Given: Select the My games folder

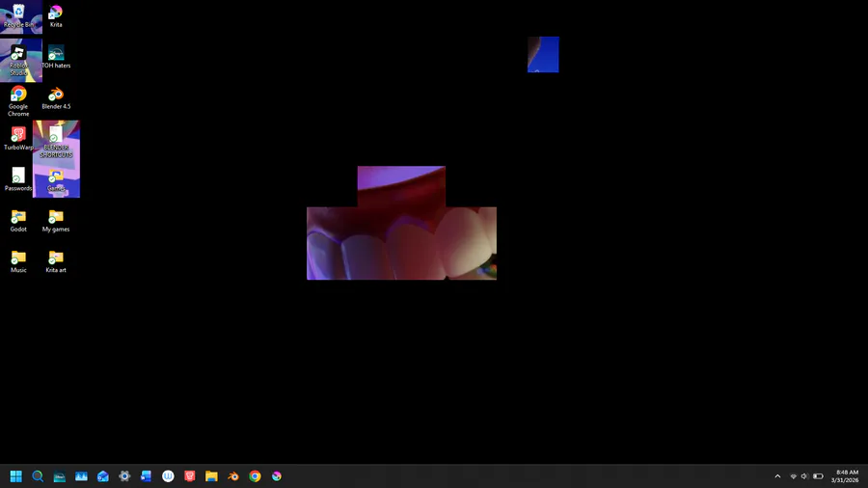Looking at the screenshot, I should coord(56,221).
